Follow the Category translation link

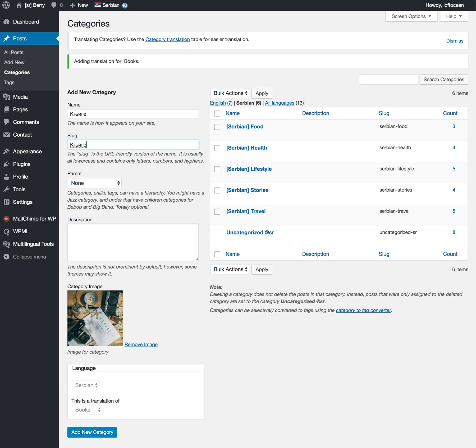tap(167, 39)
